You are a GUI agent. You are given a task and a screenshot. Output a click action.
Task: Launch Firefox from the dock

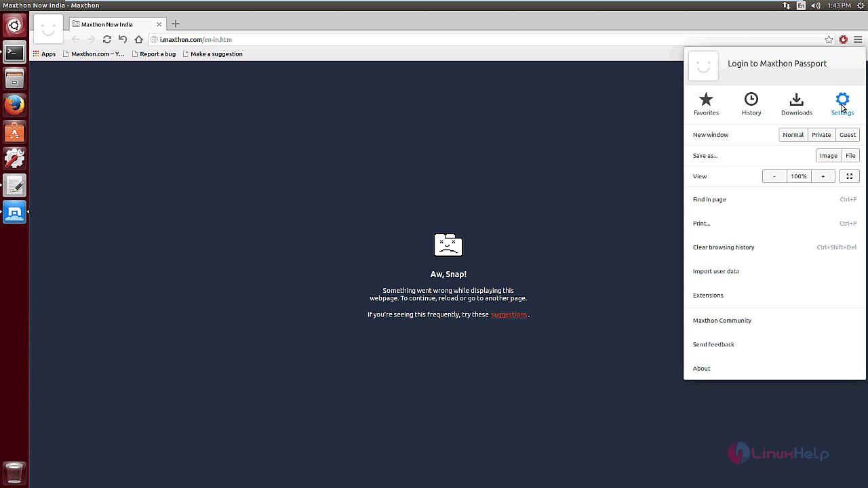(14, 105)
